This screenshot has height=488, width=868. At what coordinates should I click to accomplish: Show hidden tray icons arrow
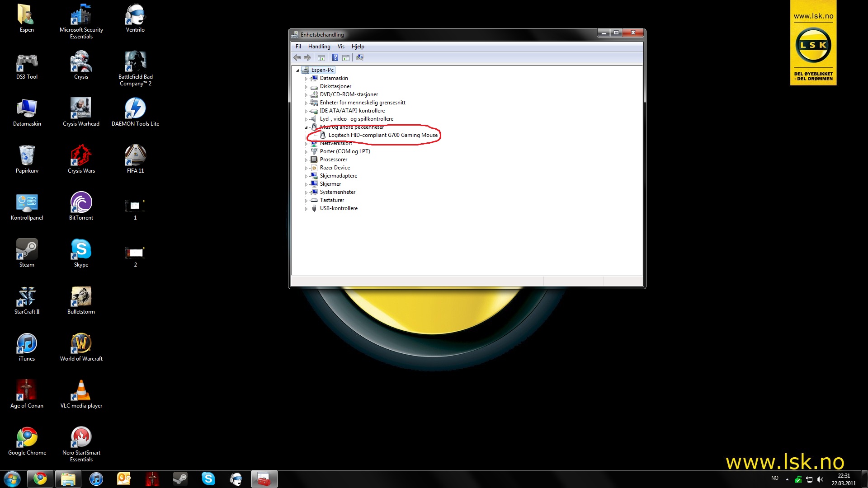(787, 479)
